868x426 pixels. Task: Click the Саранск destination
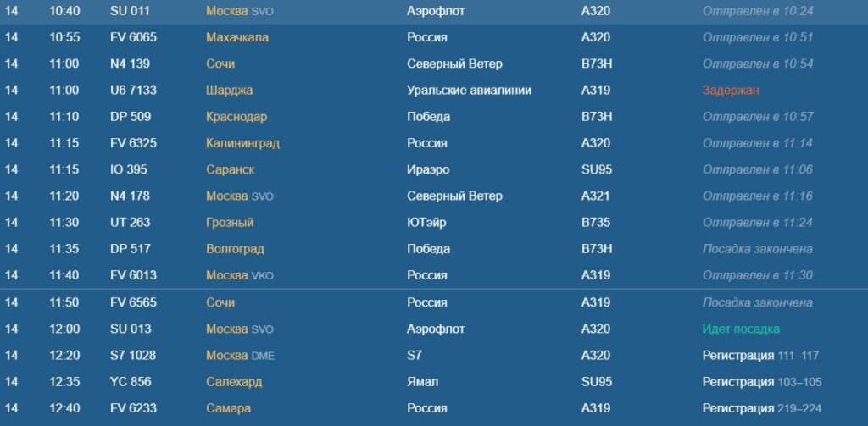point(230,169)
